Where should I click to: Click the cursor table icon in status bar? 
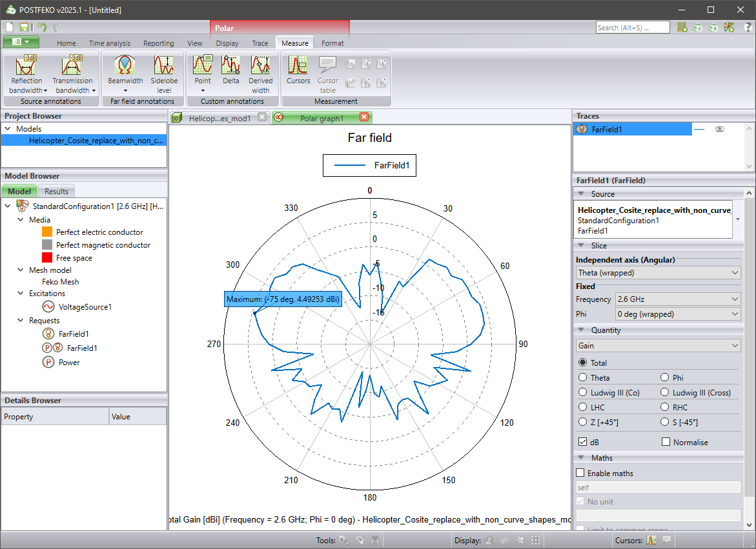click(x=667, y=541)
